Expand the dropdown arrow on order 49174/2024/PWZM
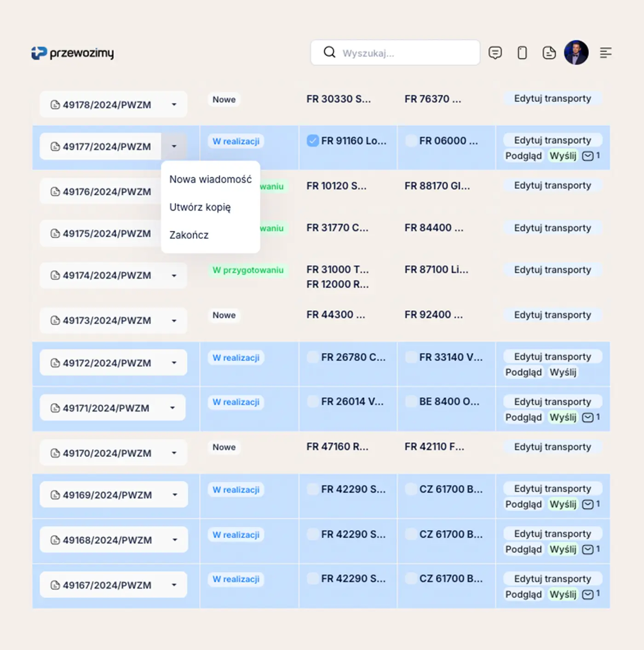This screenshot has height=650, width=644. coord(174,276)
